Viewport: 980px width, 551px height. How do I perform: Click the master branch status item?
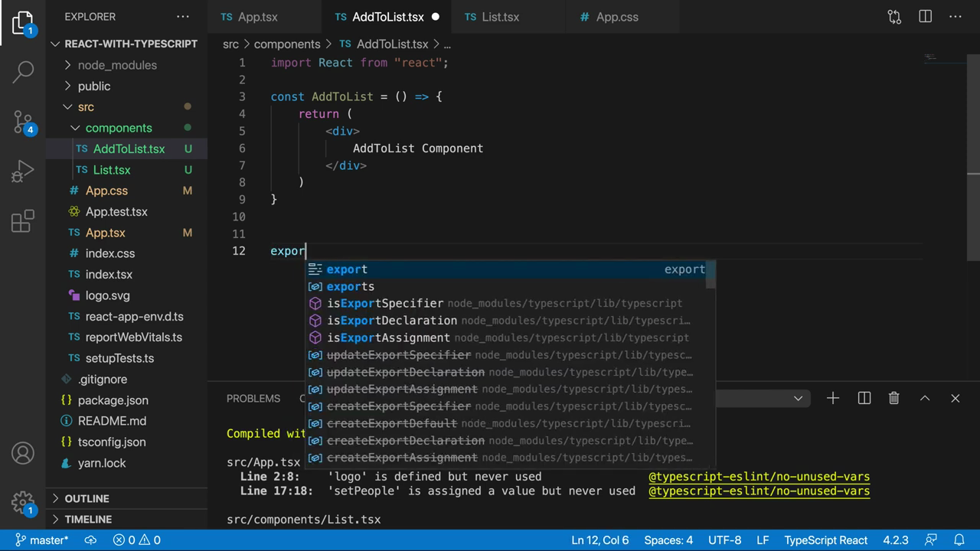click(x=41, y=540)
